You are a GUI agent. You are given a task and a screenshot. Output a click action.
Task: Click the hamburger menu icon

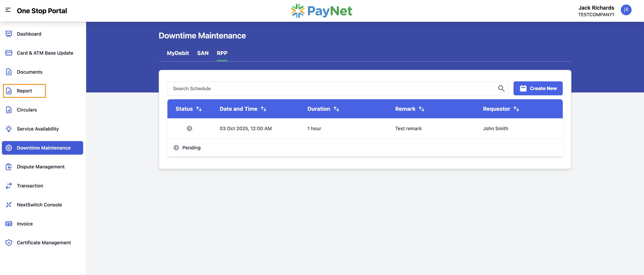pyautogui.click(x=8, y=10)
